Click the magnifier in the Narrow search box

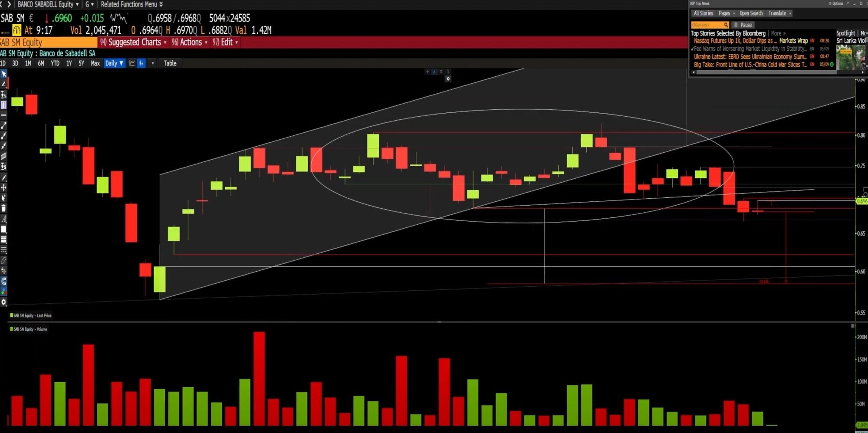tap(726, 25)
